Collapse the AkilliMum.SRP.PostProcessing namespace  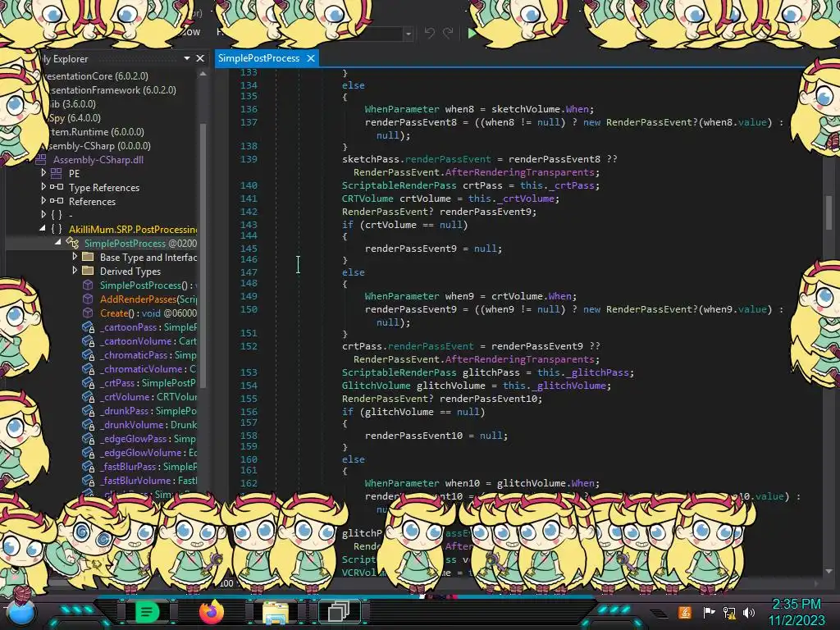(43, 229)
